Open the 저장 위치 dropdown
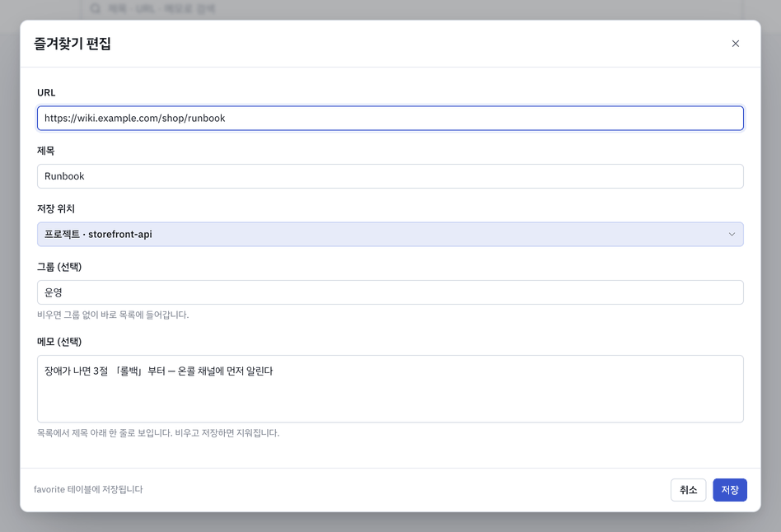 tap(390, 234)
